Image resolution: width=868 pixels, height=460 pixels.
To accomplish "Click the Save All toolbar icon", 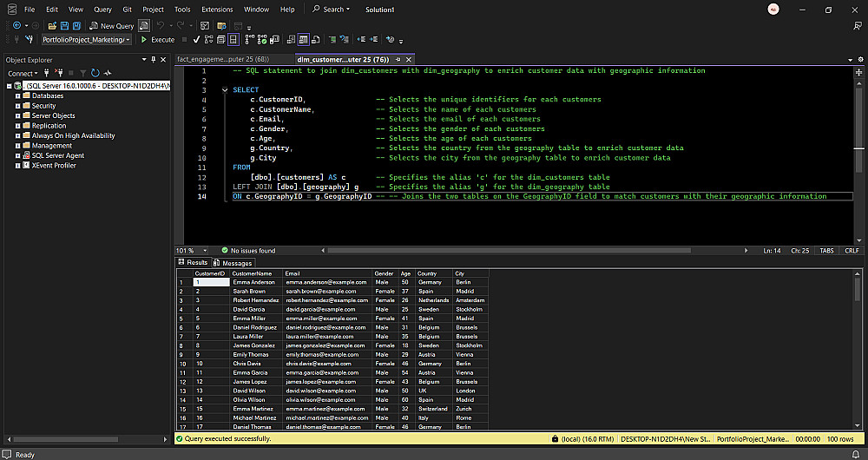I will [x=77, y=26].
